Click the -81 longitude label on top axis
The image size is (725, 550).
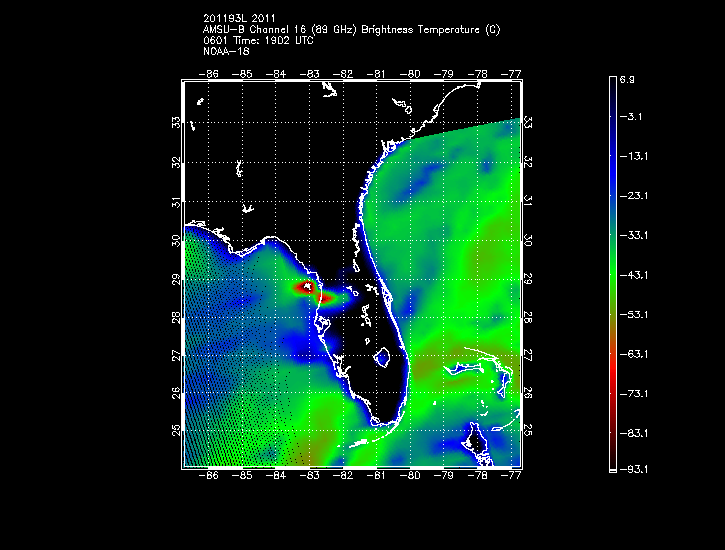(x=378, y=73)
